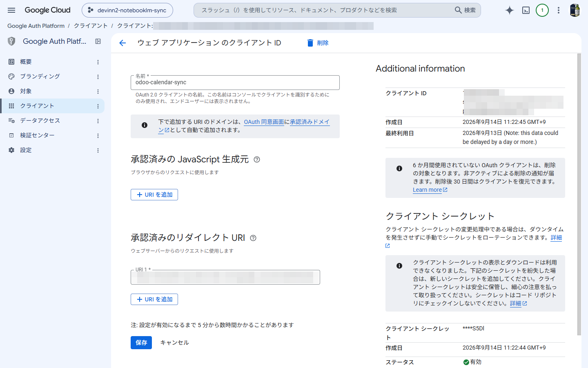Open the more options menu for クライアント
This screenshot has height=368, width=588.
coord(98,106)
